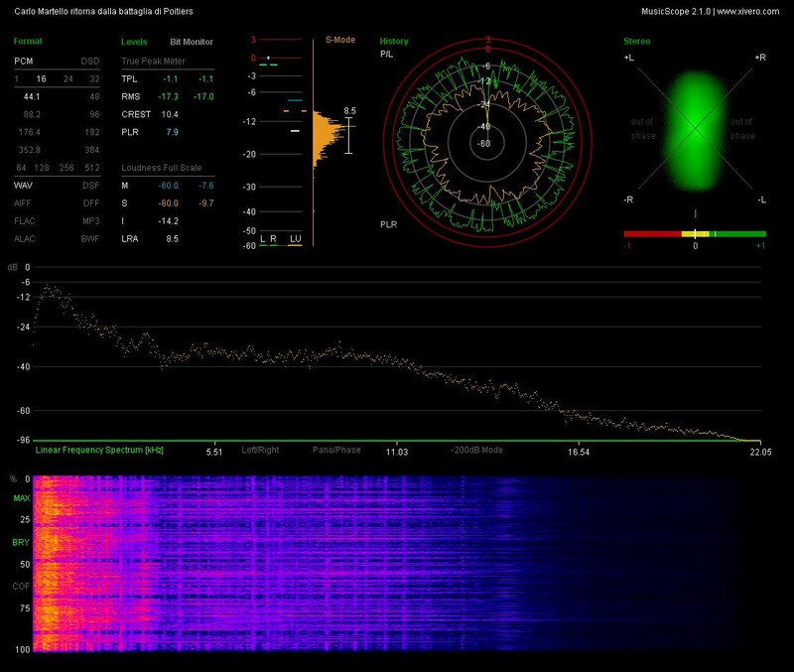Select the BRY spectrogram color mode
Viewport: 794px width, 672px height.
click(21, 542)
